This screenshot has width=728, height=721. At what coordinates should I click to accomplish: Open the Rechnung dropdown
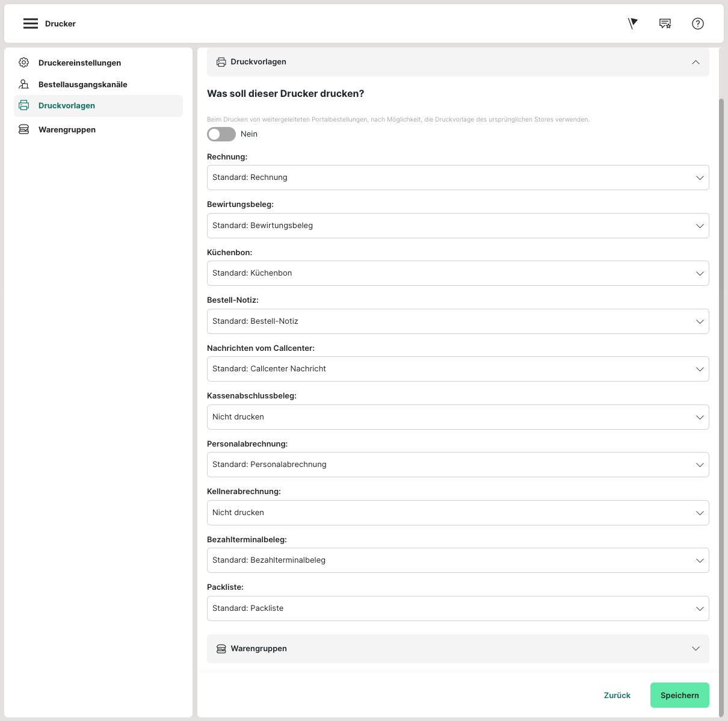(x=457, y=178)
